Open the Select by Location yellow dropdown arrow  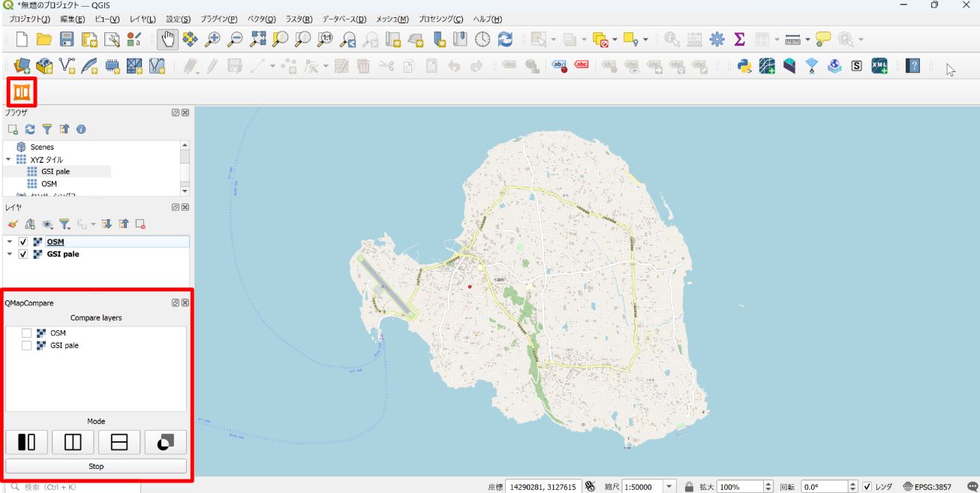pyautogui.click(x=645, y=39)
